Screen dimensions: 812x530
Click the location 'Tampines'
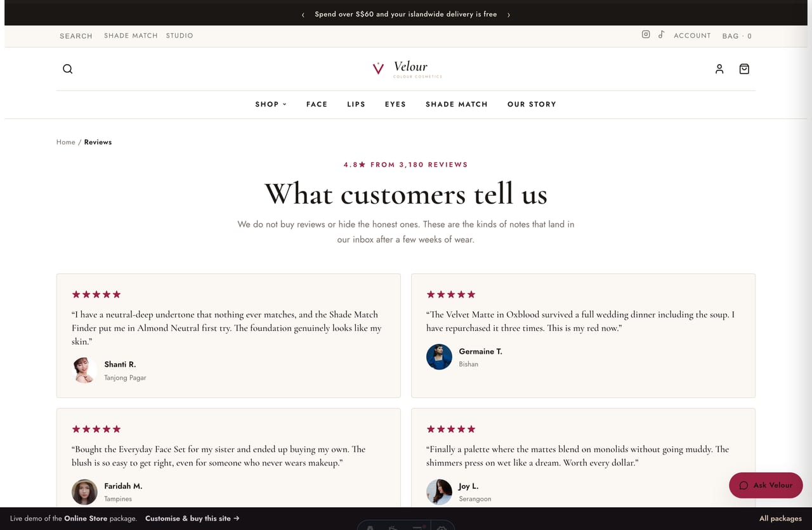point(118,500)
